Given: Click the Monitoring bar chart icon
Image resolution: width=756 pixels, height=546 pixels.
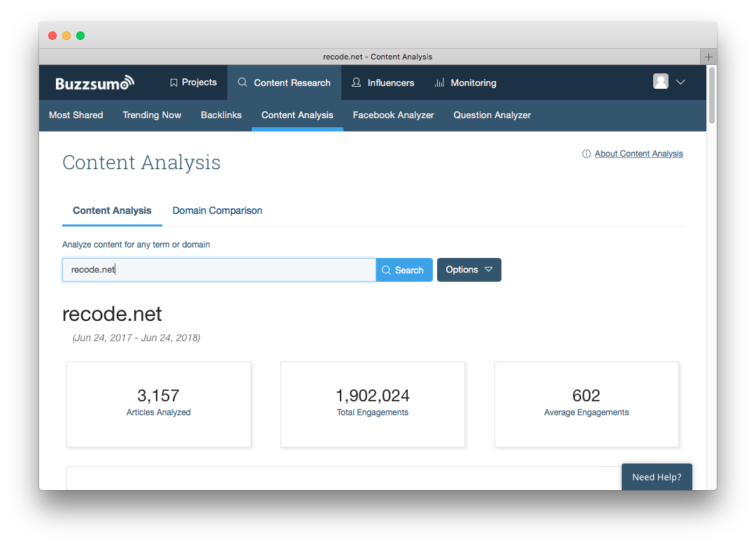Looking at the screenshot, I should pos(439,82).
